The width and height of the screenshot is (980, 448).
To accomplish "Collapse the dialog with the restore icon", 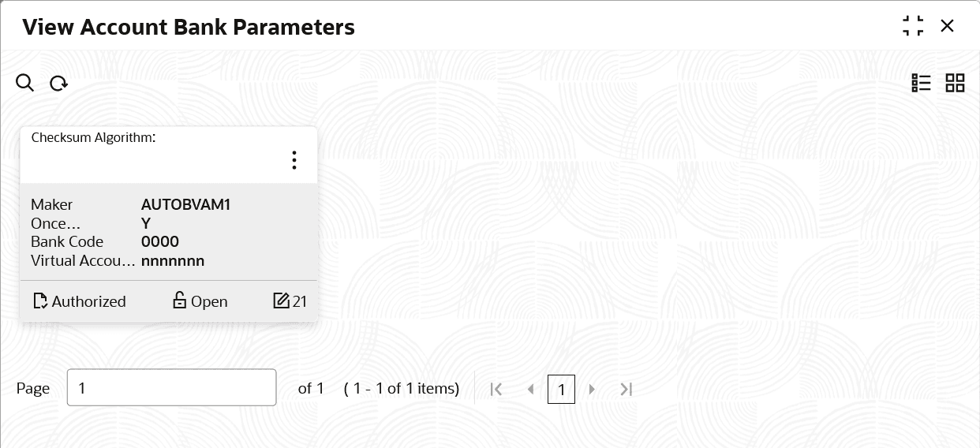I will pos(913,26).
